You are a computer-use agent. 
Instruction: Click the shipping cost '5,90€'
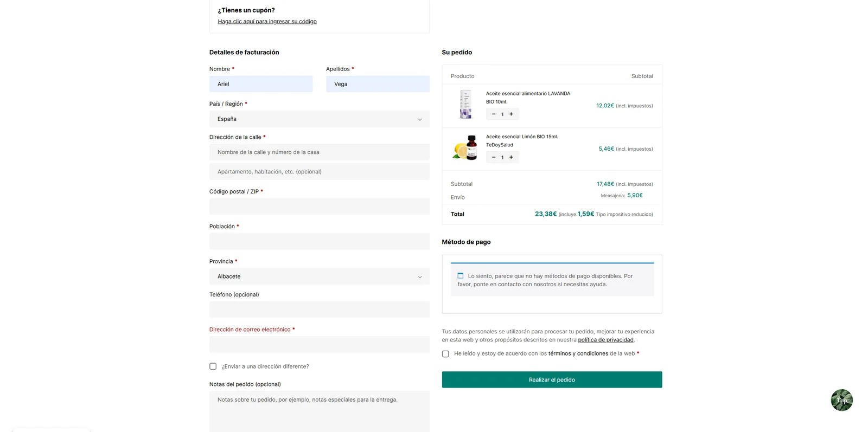pyautogui.click(x=635, y=195)
